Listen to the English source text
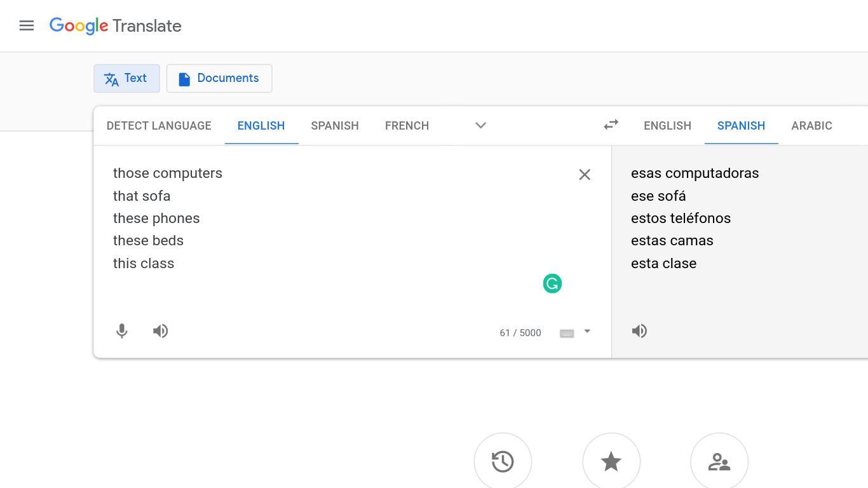This screenshot has height=488, width=868. tap(161, 331)
